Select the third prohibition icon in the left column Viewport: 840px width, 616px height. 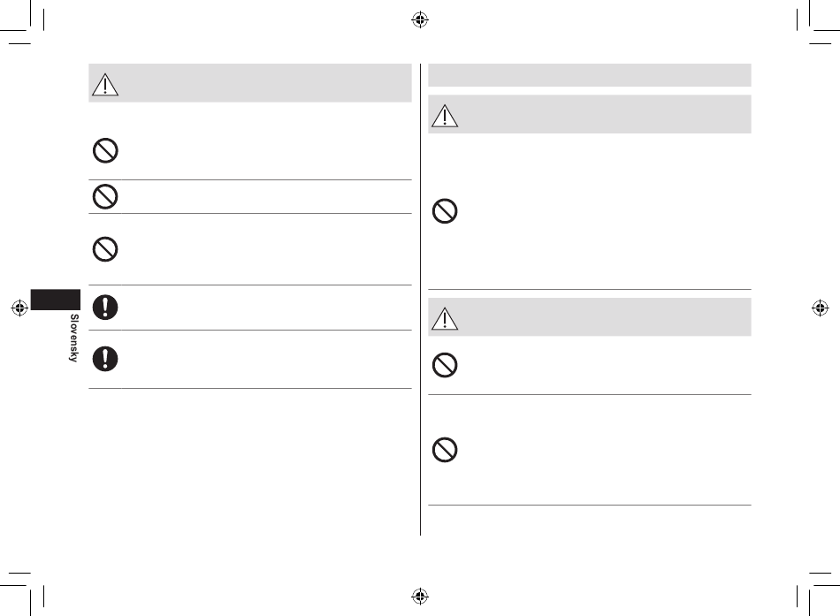coord(105,249)
